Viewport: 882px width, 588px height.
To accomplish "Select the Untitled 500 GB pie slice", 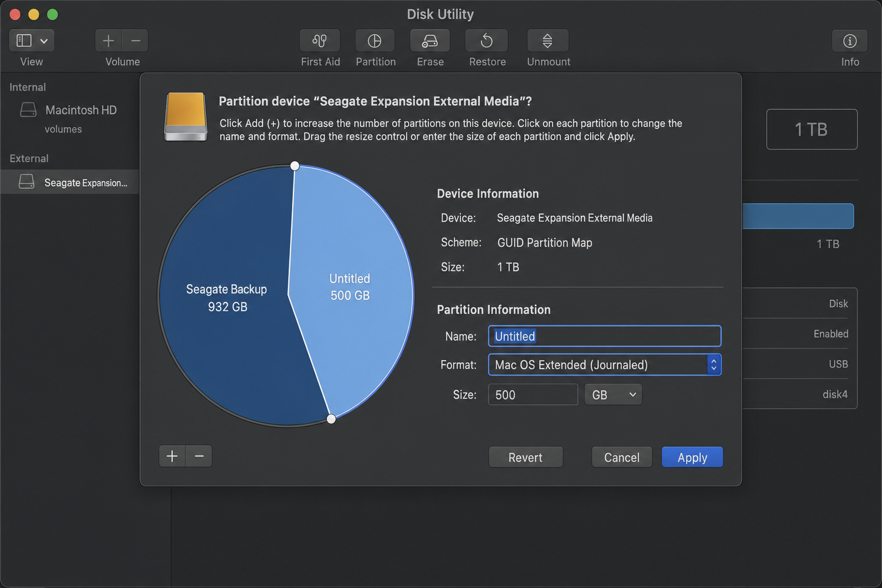I will click(x=350, y=287).
